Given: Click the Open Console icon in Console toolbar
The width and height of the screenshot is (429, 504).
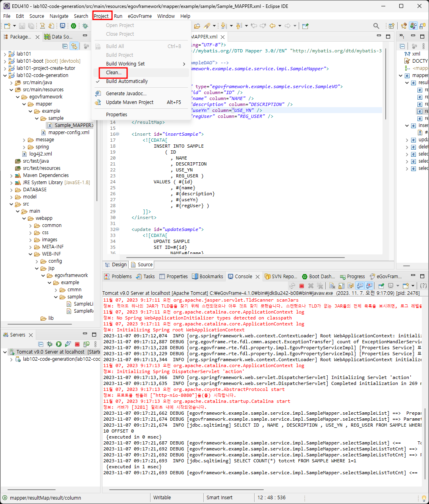Looking at the screenshot, I should tap(406, 286).
